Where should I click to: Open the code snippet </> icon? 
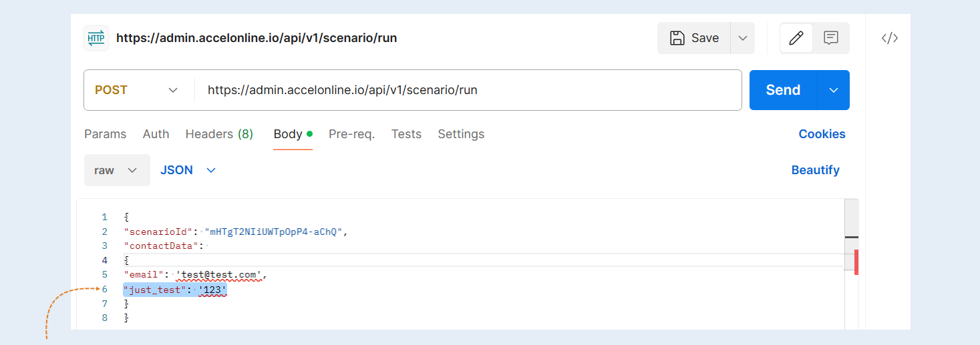coord(889,38)
